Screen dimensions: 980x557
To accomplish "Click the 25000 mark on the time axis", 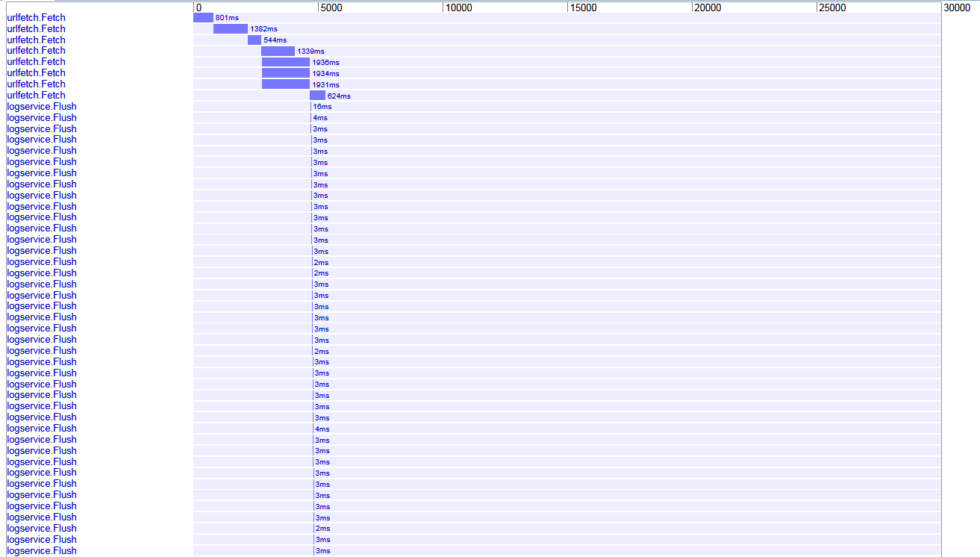I will click(832, 7).
